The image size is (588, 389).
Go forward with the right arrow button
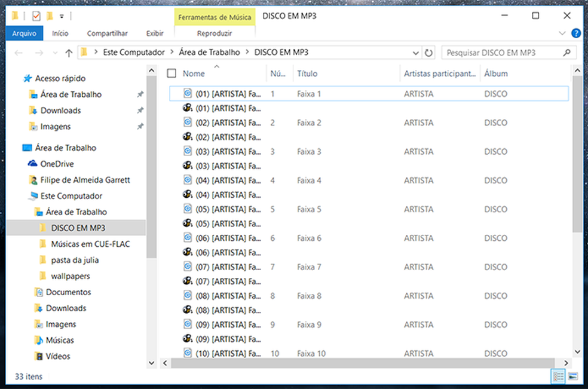tap(39, 53)
